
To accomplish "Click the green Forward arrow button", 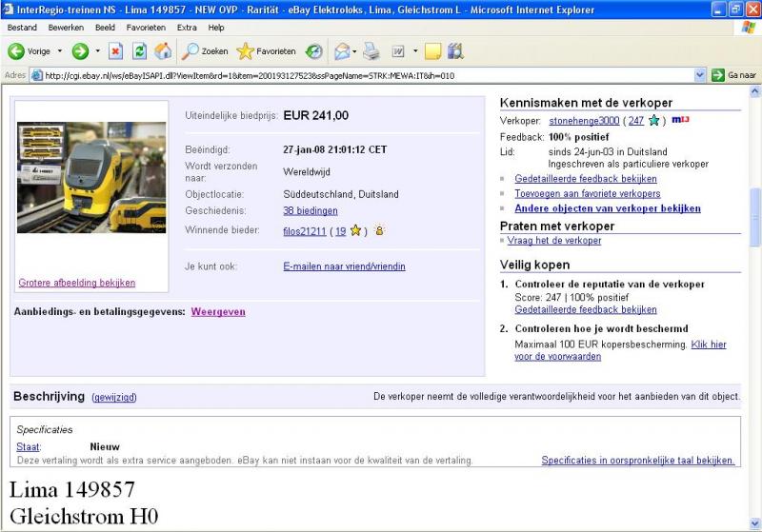I will 80,51.
